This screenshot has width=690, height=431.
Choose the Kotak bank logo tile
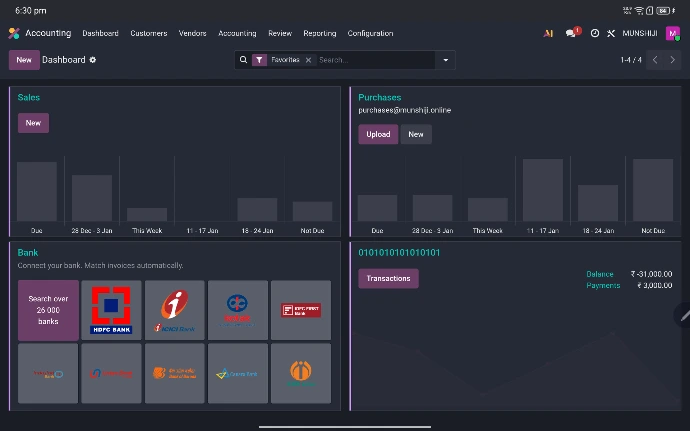[237, 310]
